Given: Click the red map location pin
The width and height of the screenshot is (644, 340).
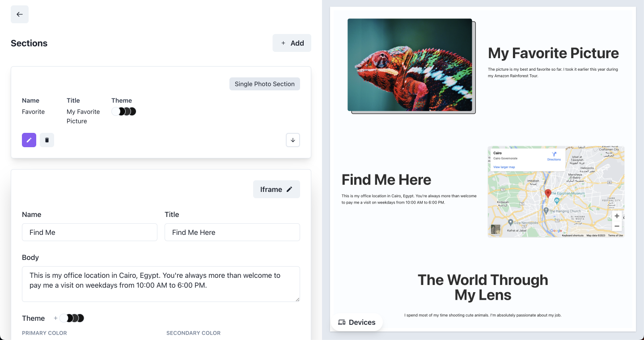Looking at the screenshot, I should coord(548,194).
